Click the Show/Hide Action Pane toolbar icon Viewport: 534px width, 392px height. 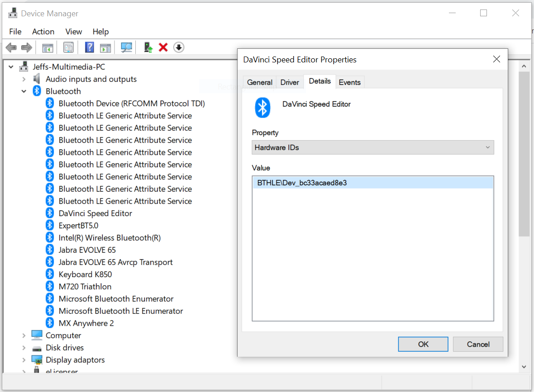pyautogui.click(x=105, y=47)
